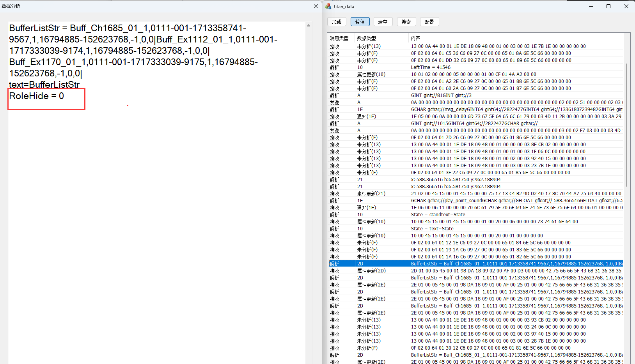Select the 未分析(F) row containing "A2 2E C6 09"
The image size is (635, 364).
[x=476, y=81]
